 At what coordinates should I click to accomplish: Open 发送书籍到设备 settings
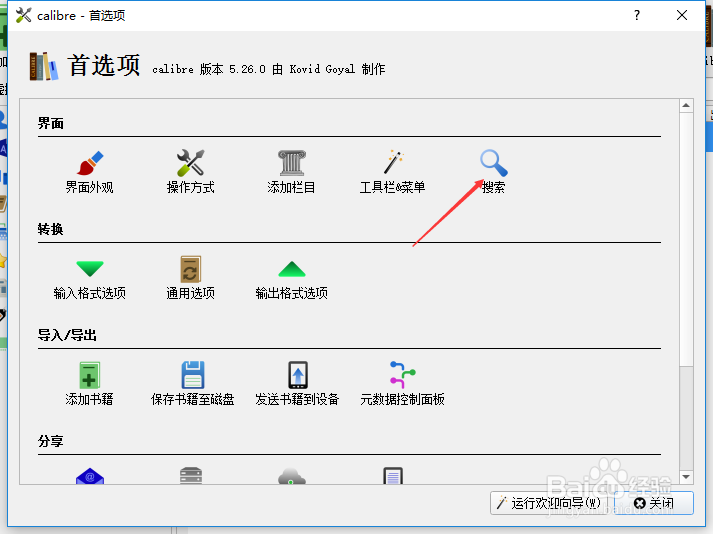297,383
